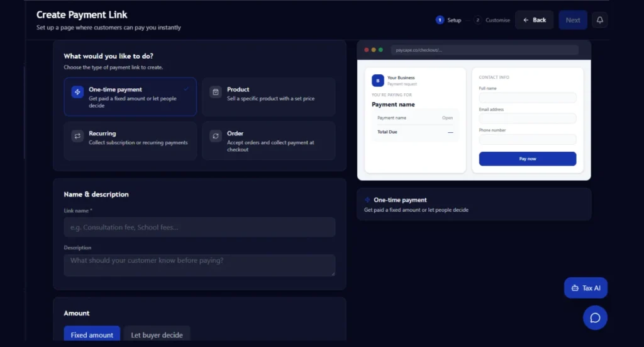The height and width of the screenshot is (347, 644).
Task: Click the Payment name title in preview
Action: tap(393, 105)
